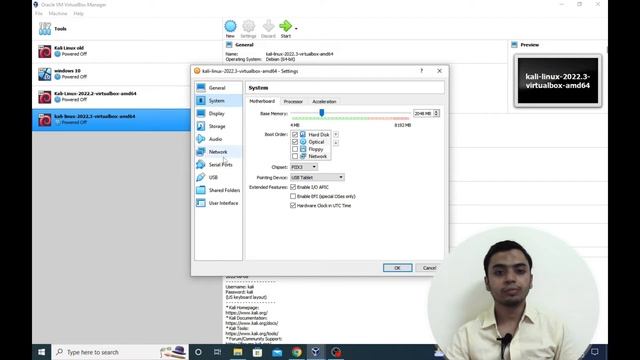Open Network settings category
This screenshot has width=640, height=360.
point(218,152)
